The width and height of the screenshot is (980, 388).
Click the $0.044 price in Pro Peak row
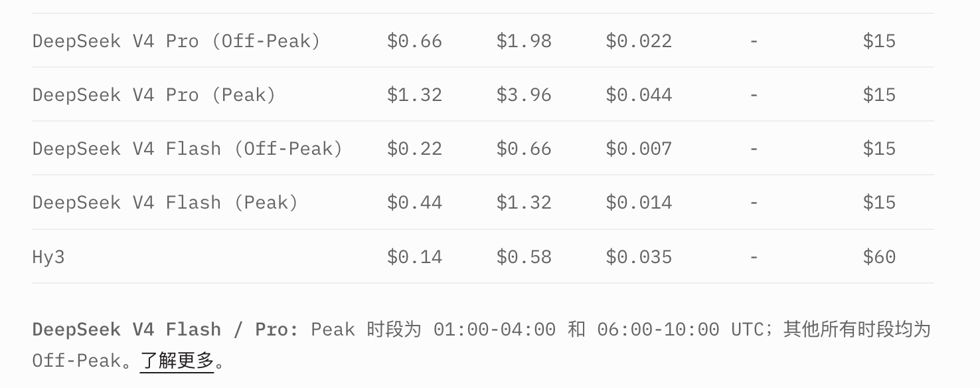[x=639, y=95]
